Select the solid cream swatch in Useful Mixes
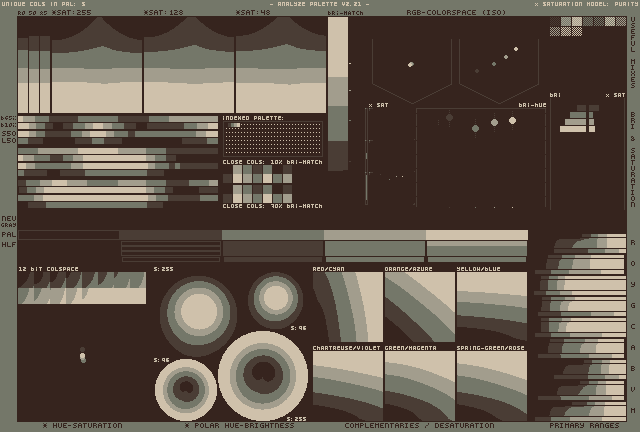 pos(577,22)
